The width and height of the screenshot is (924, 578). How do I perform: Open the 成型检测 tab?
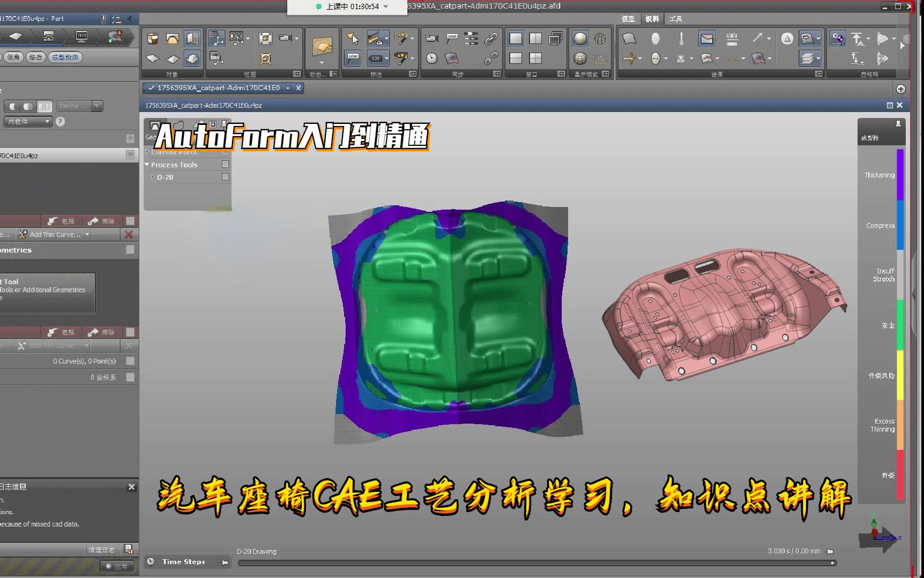65,57
